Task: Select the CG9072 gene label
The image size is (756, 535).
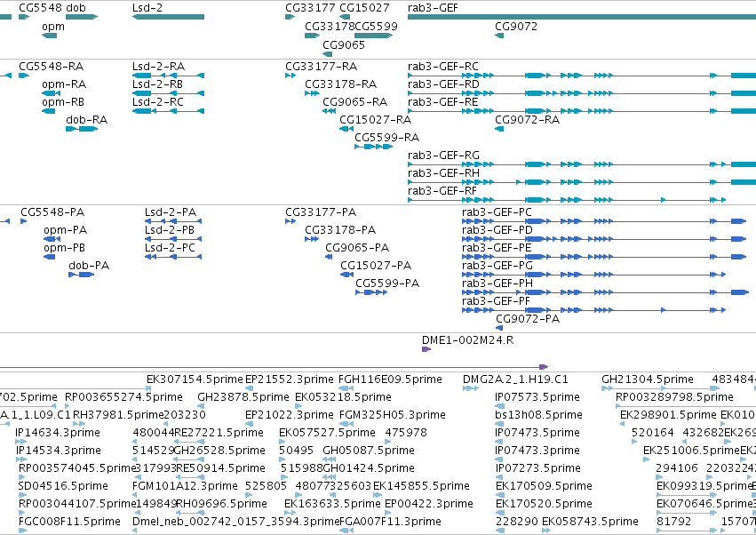Action: 516,27
